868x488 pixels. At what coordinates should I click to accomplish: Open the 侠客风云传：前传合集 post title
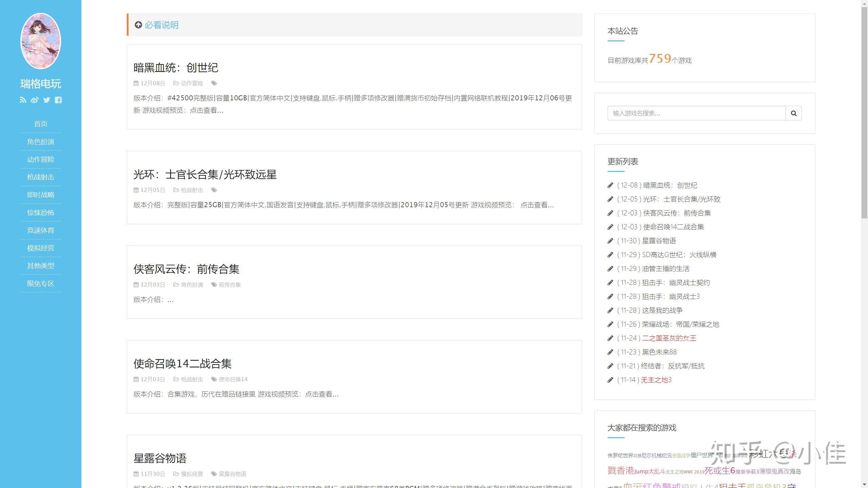pos(186,269)
